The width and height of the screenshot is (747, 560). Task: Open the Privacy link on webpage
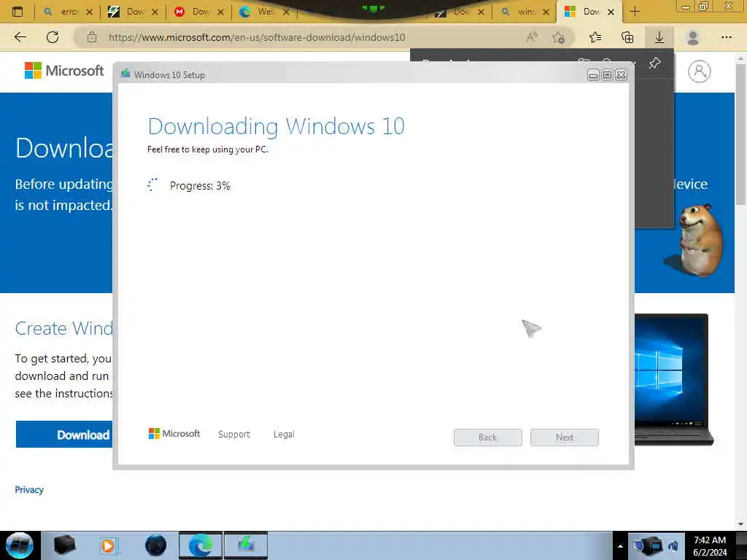click(29, 490)
